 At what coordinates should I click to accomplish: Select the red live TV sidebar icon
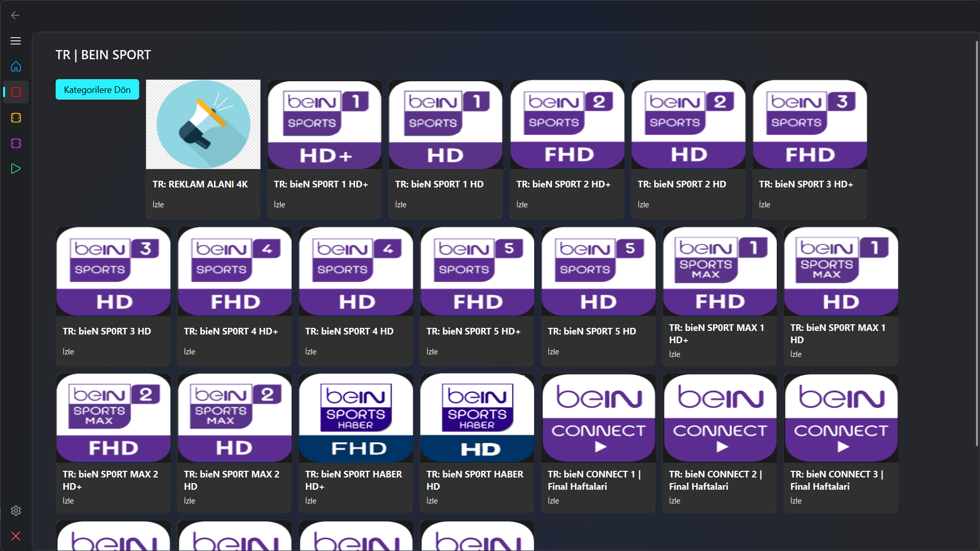tap(16, 92)
